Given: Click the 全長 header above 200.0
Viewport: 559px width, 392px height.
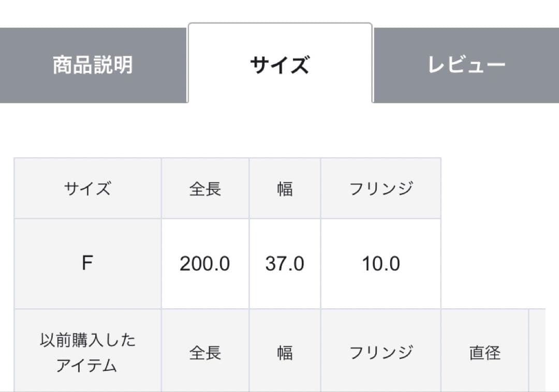Looking at the screenshot, I should click(205, 189).
